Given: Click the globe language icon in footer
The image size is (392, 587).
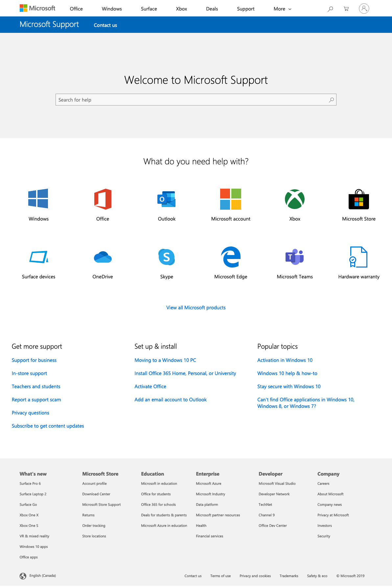Looking at the screenshot, I should (x=23, y=576).
